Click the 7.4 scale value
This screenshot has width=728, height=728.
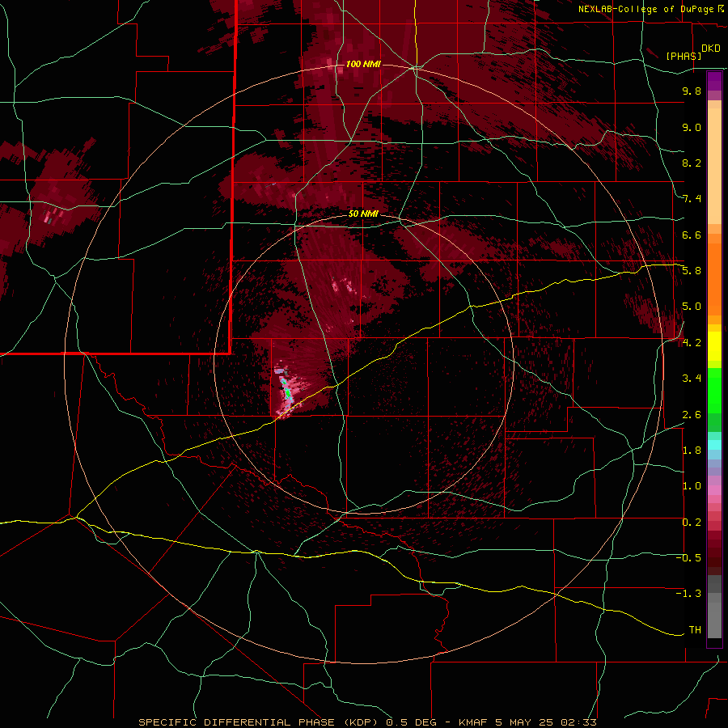[692, 199]
